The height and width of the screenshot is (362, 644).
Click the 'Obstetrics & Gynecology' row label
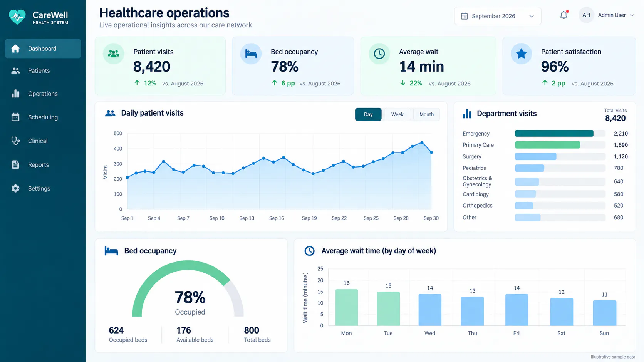[x=477, y=181]
